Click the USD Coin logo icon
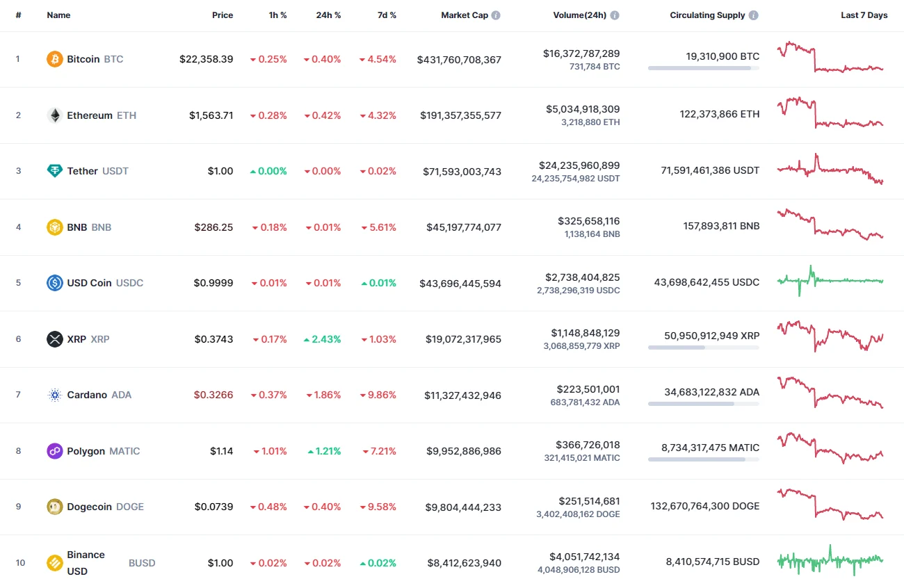 tap(54, 283)
